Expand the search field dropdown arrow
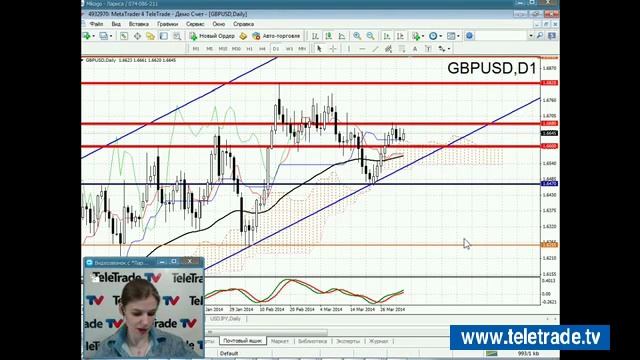The height and width of the screenshot is (360, 640). (531, 36)
